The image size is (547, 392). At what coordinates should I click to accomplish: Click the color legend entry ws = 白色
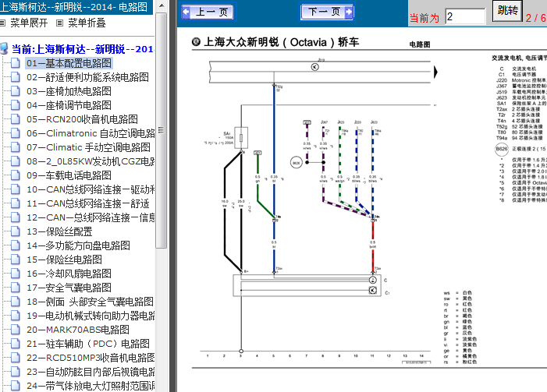coord(458,293)
